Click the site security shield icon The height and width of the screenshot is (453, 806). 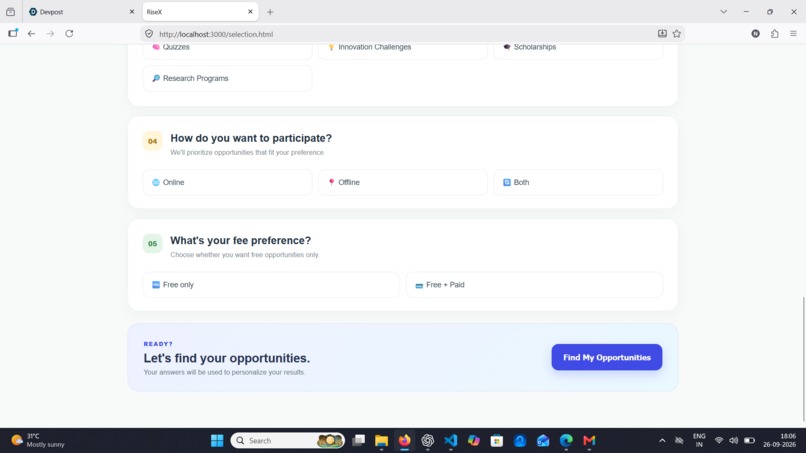click(149, 34)
